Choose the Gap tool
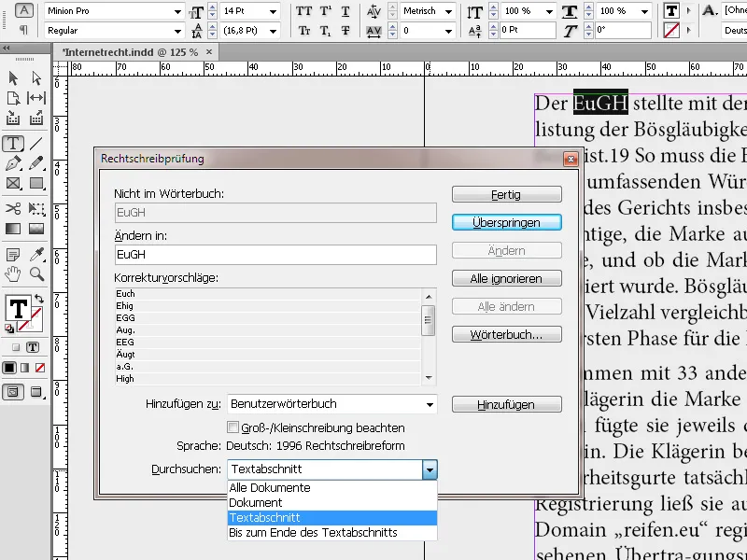This screenshot has width=747, height=560. coord(36,98)
